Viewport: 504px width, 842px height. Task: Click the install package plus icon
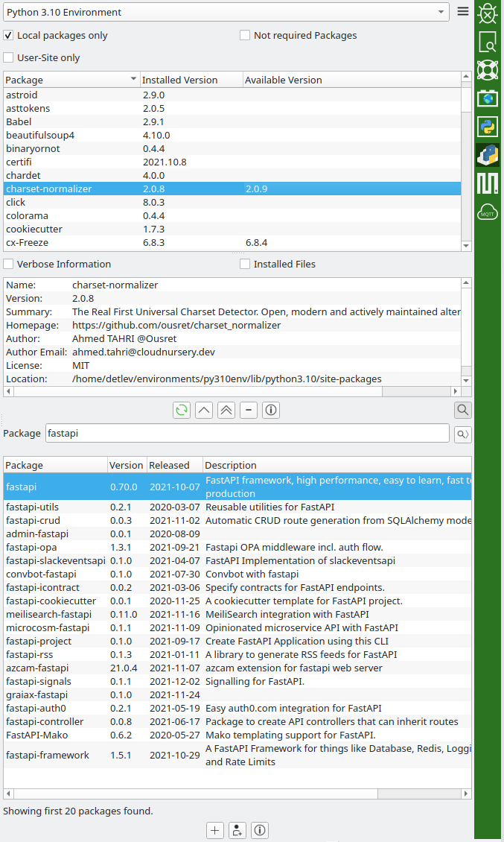pos(214,830)
